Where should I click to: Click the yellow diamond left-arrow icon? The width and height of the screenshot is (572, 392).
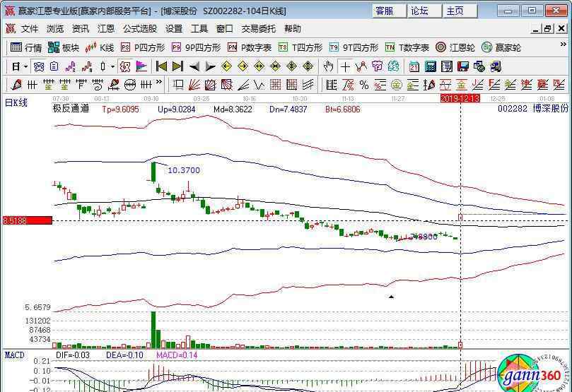click(226, 66)
